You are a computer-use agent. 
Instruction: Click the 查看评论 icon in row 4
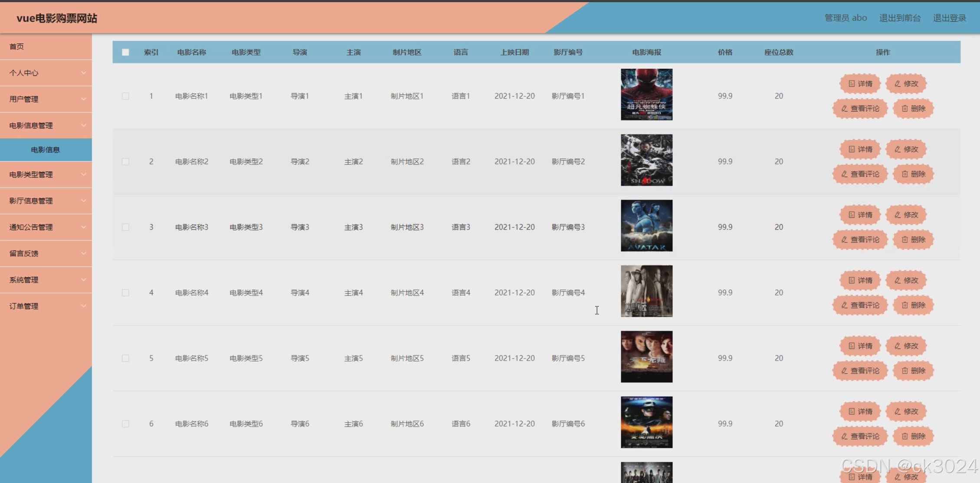[x=844, y=305]
